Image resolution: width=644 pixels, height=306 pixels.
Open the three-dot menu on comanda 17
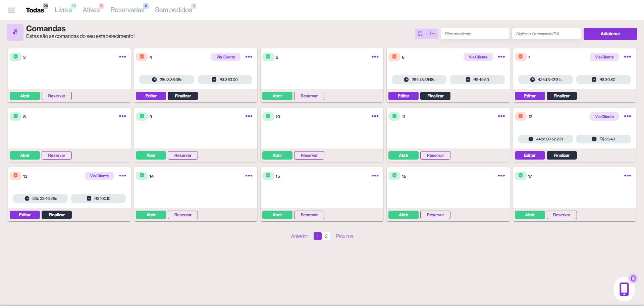(627, 176)
